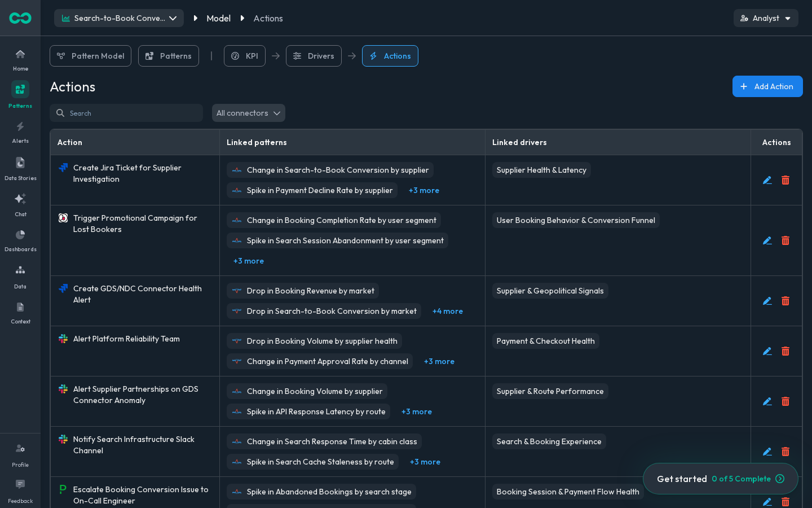Click Actions in the breadcrumb
812x508 pixels.
pos(268,18)
